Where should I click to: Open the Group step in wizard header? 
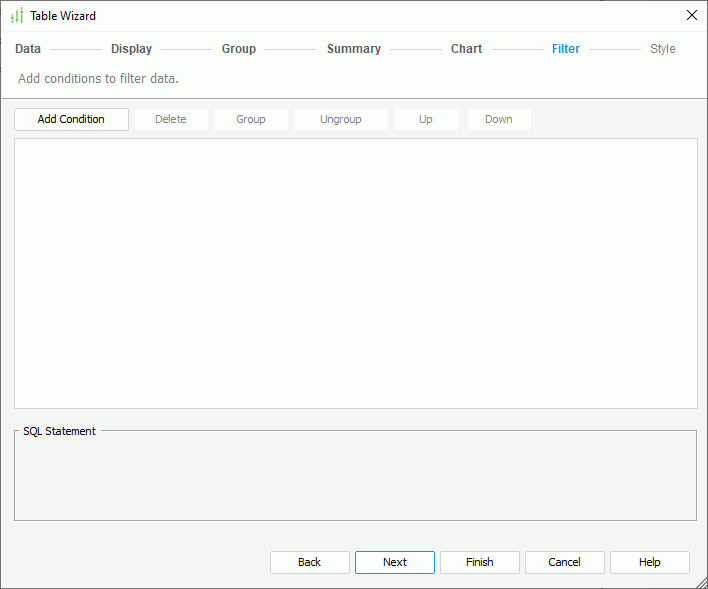(239, 49)
